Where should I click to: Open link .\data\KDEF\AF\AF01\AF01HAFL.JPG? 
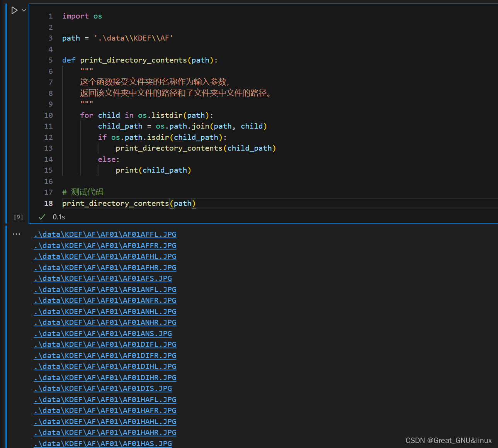(x=105, y=400)
